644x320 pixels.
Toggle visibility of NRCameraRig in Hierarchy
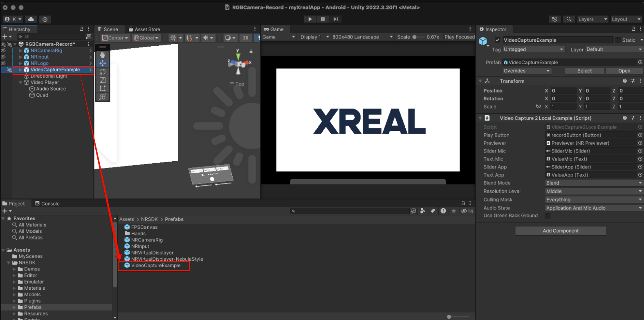(x=4, y=51)
